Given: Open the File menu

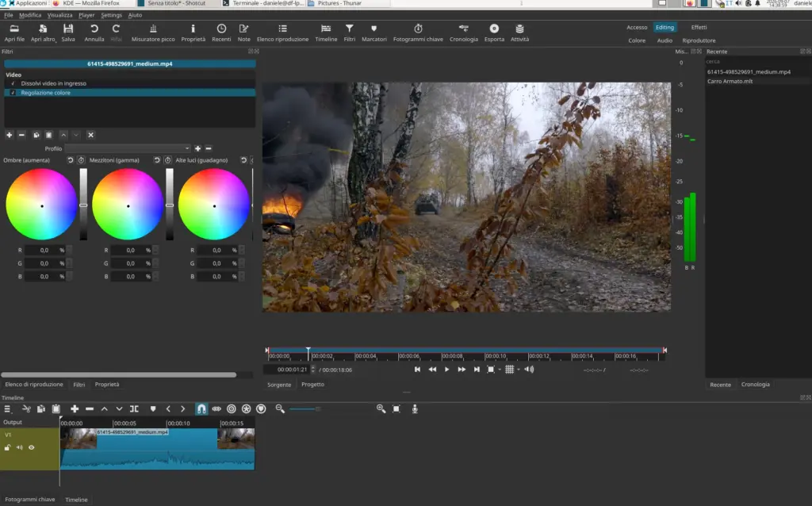Looking at the screenshot, I should [8, 15].
